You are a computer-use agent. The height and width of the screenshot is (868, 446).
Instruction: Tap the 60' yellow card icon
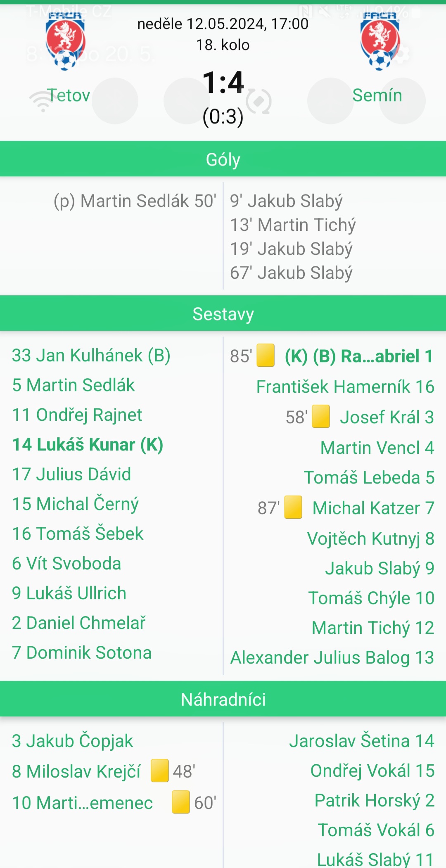point(181,802)
